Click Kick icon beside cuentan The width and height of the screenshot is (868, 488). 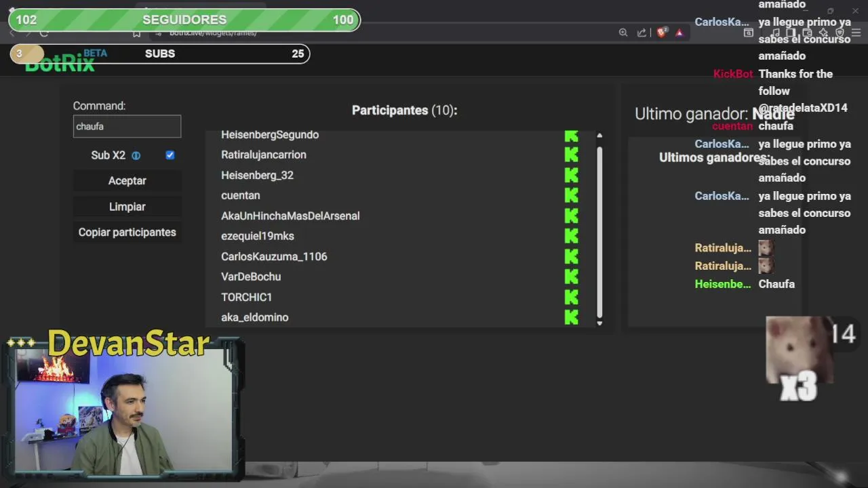572,195
